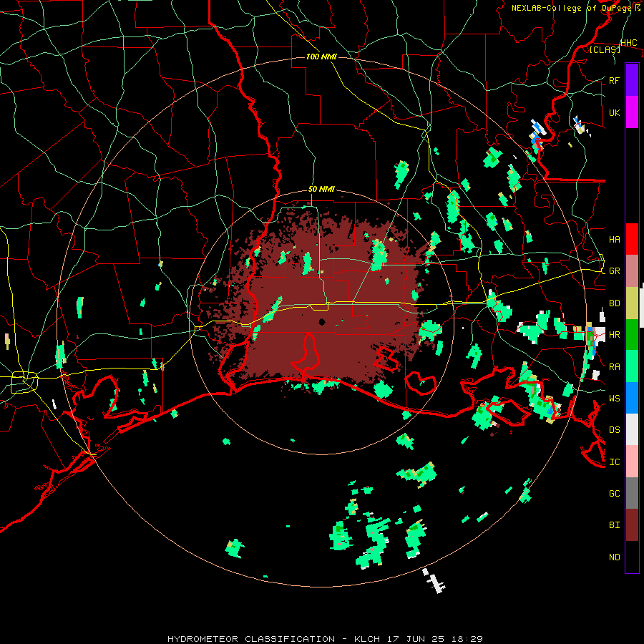
Task: Click the UK legend label
Action: pos(614,112)
